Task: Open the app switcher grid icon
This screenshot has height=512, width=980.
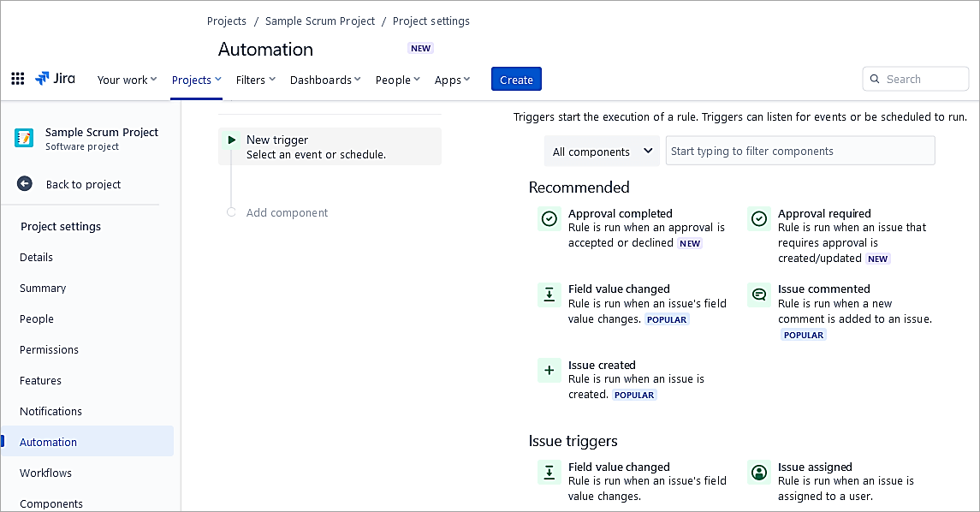Action: click(17, 80)
